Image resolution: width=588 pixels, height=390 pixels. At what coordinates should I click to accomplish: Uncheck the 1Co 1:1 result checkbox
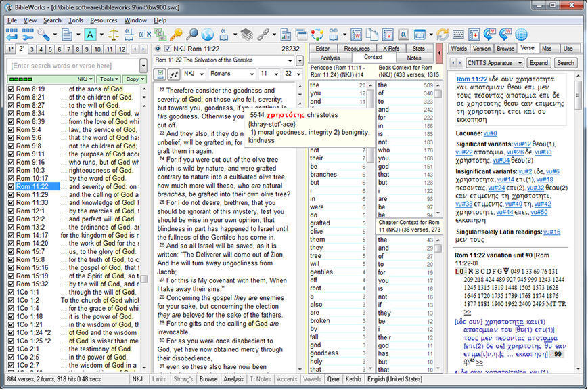10,292
